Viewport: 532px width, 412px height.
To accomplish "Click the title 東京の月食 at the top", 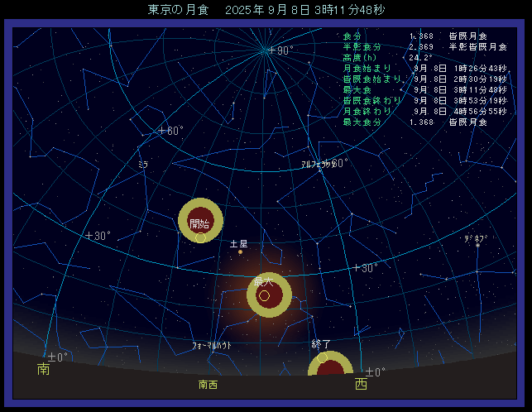I will click(x=176, y=10).
